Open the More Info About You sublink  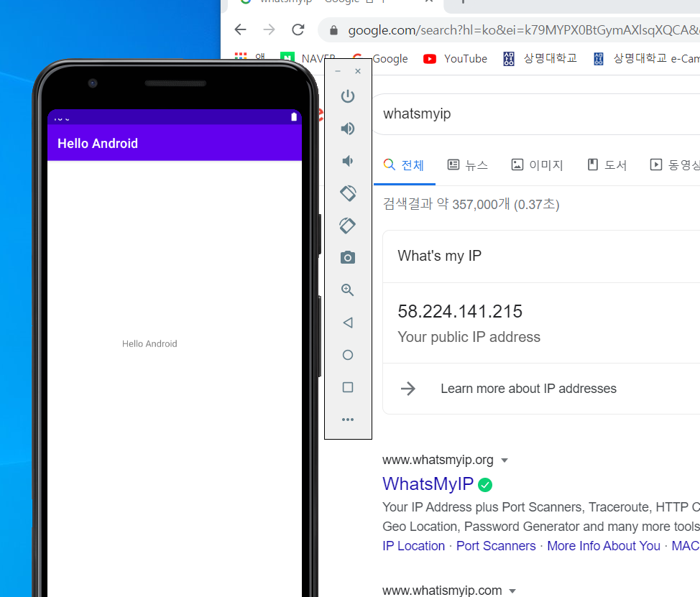[604, 546]
